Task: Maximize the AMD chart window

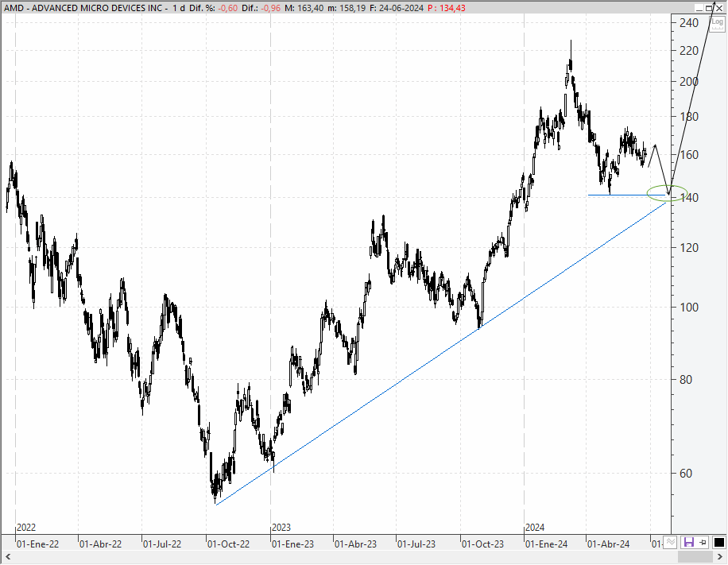Action: 710,8
